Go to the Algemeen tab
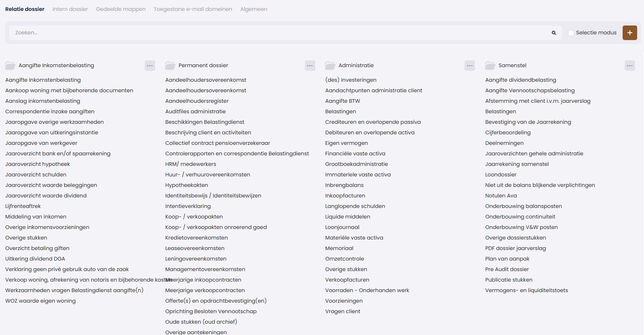This screenshot has width=644, height=335. tap(253, 9)
